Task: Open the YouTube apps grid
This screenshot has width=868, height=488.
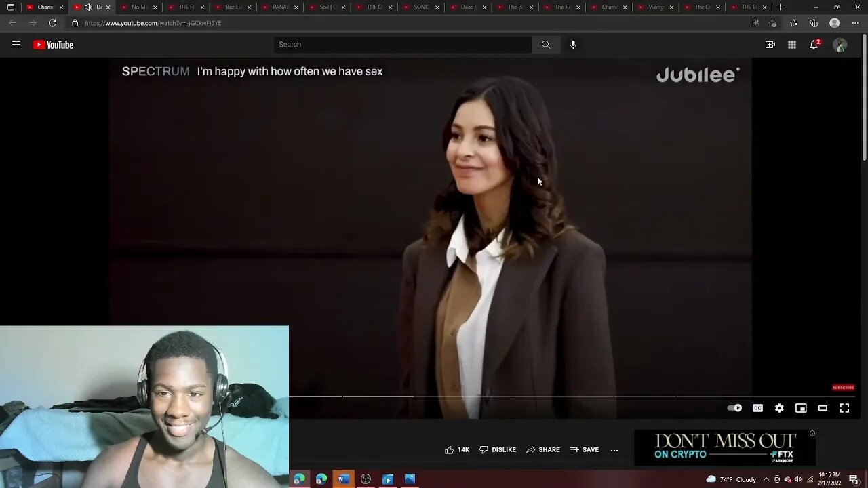Action: [792, 45]
